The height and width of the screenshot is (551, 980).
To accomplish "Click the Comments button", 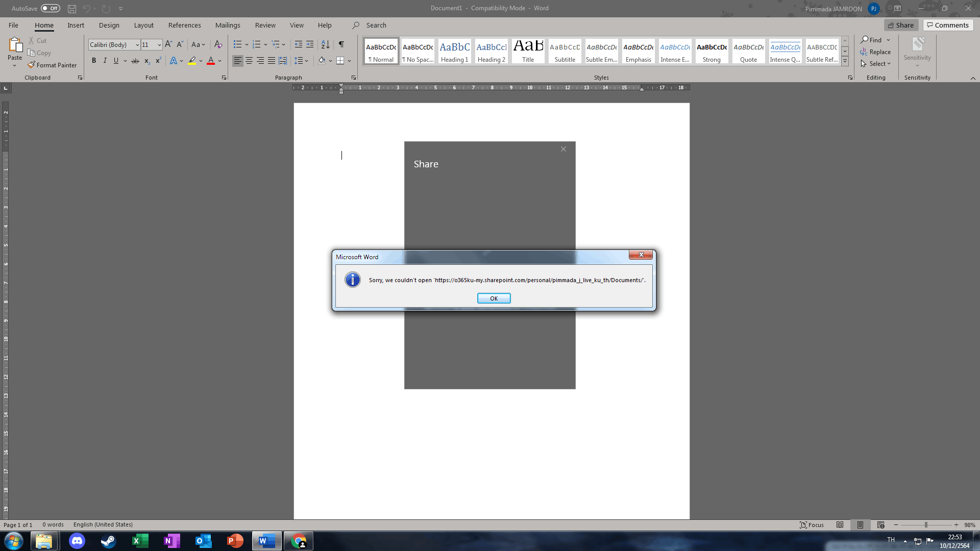I will [948, 25].
